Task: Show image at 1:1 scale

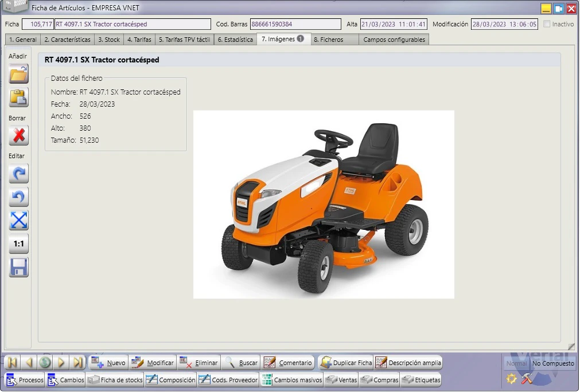Action: (18, 244)
